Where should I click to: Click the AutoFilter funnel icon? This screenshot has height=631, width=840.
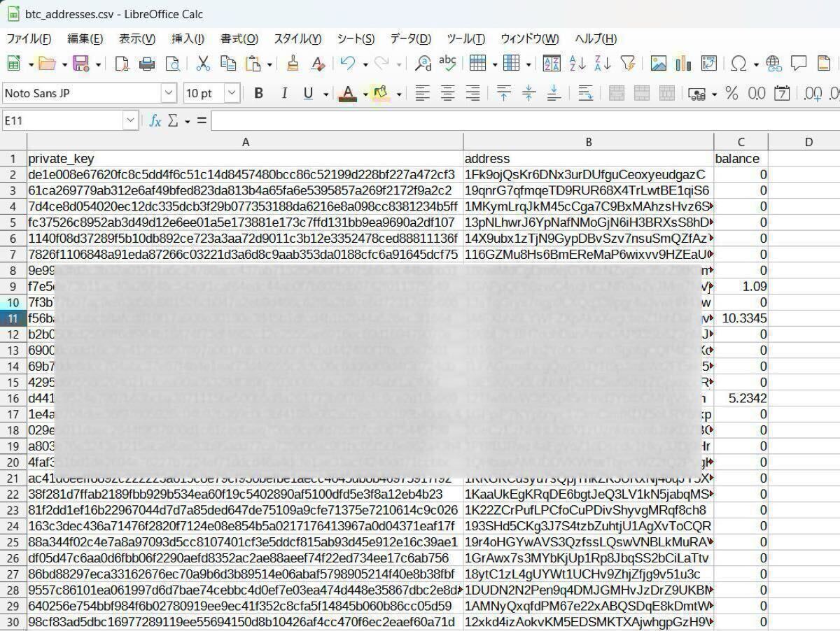(628, 64)
